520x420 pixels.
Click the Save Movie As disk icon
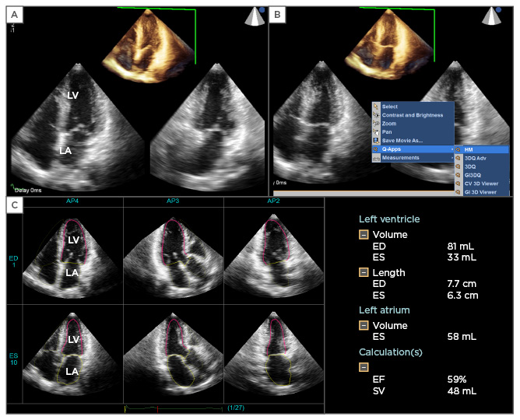[376, 140]
